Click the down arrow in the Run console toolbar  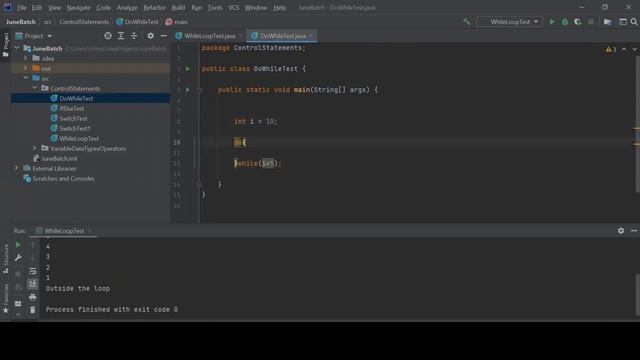(33, 258)
